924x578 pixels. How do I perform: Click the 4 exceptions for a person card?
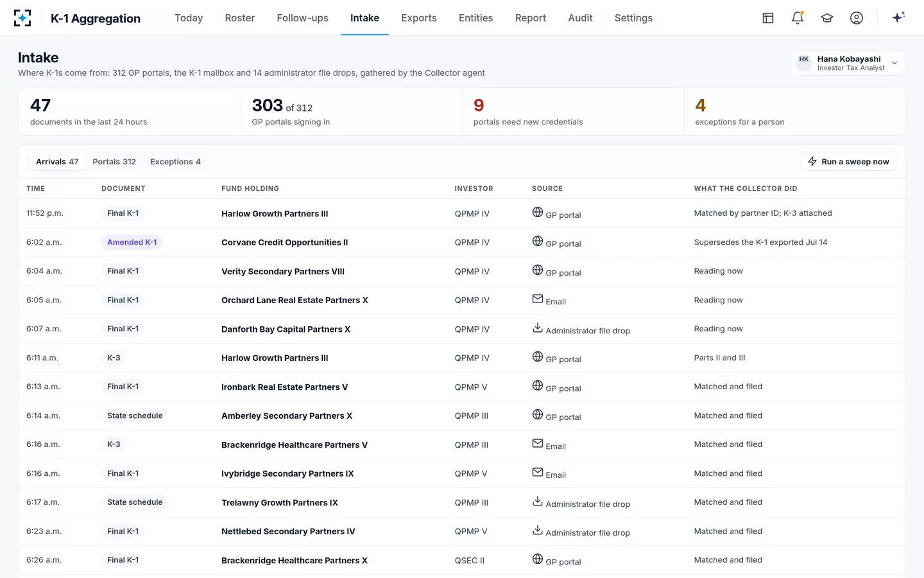click(794, 111)
